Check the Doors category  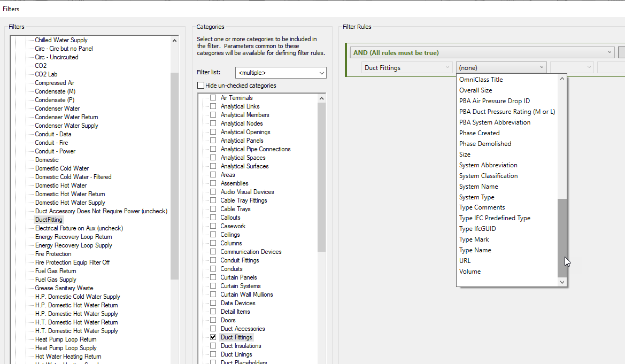(x=213, y=320)
